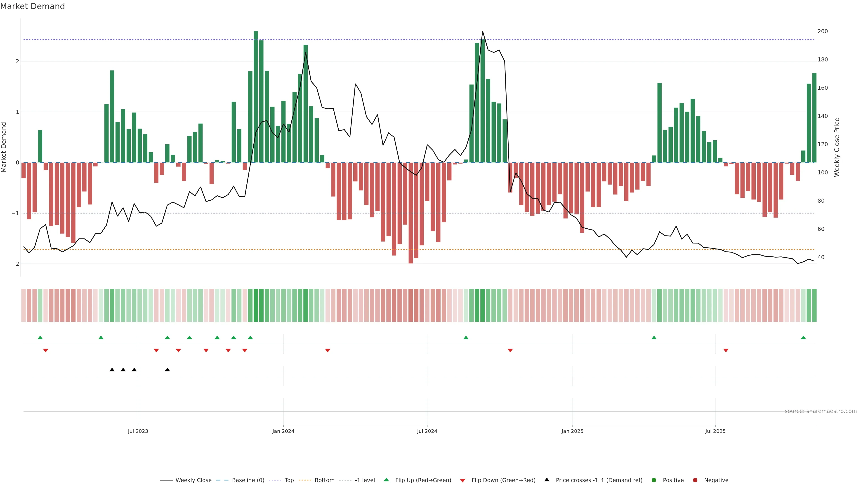Click the last red flip-down triangle marker
Image resolution: width=868 pixels, height=488 pixels.
[726, 351]
